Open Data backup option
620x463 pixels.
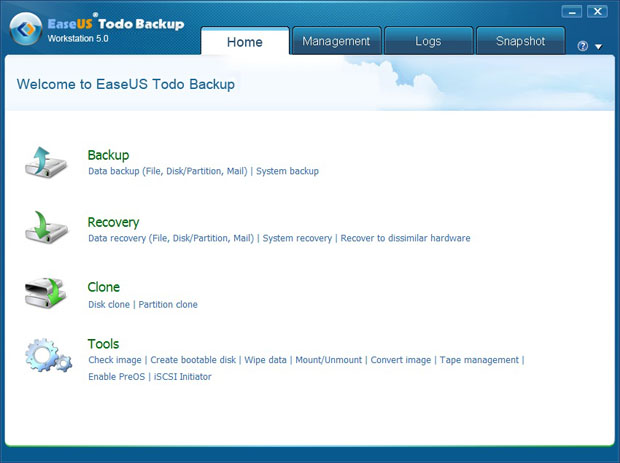click(x=166, y=171)
